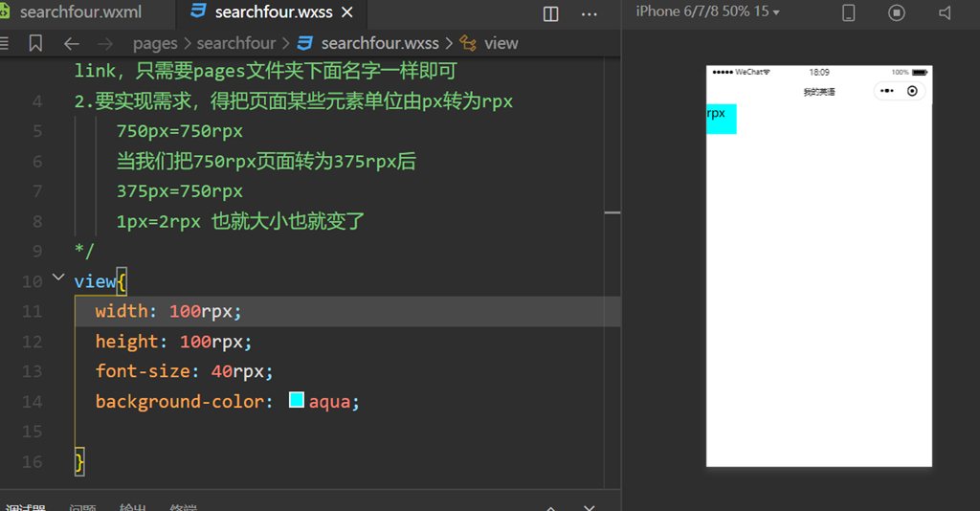Go back with the left arrow

[x=71, y=44]
